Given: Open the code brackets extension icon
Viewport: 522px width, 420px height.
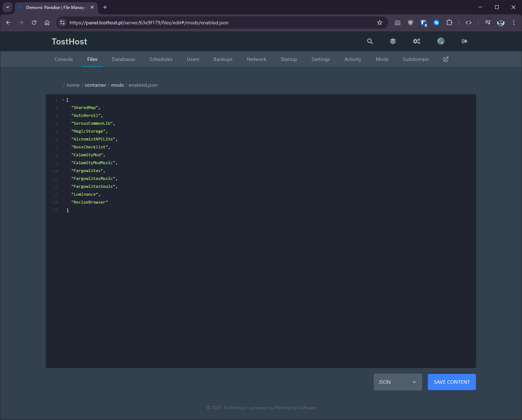Looking at the screenshot, I should 469,23.
